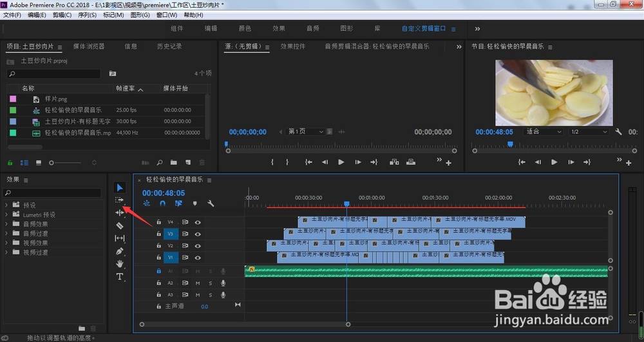The image size is (644, 342).
Task: Toggle timeline Snap magnet icon
Action: coord(163,204)
